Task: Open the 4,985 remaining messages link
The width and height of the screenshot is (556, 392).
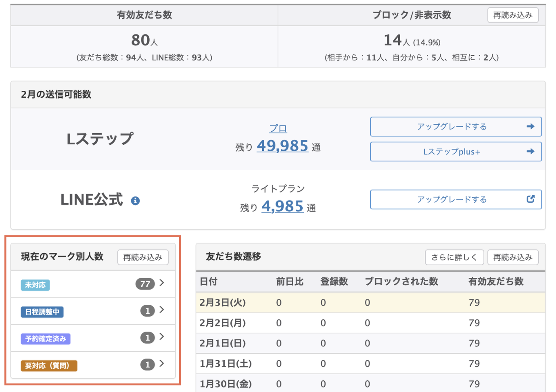Action: (x=282, y=206)
